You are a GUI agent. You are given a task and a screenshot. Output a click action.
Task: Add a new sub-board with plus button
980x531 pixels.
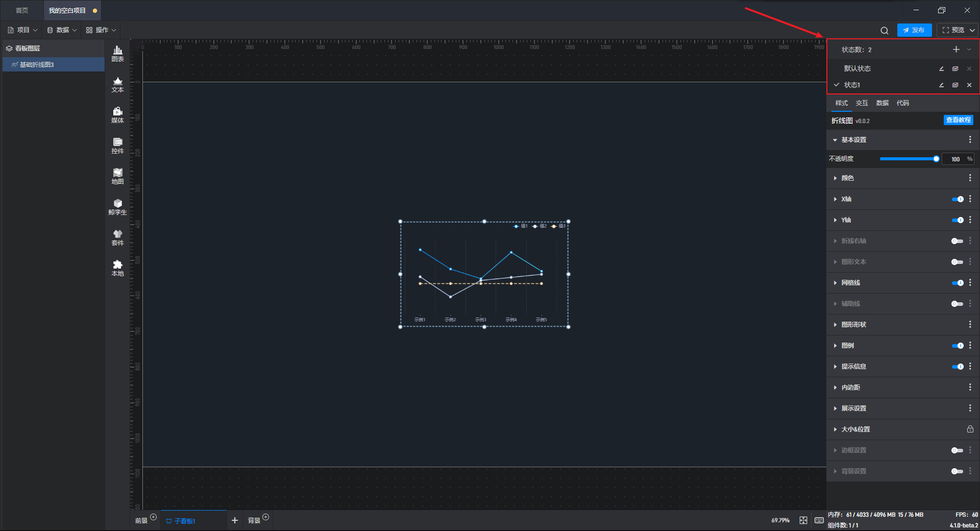[235, 520]
